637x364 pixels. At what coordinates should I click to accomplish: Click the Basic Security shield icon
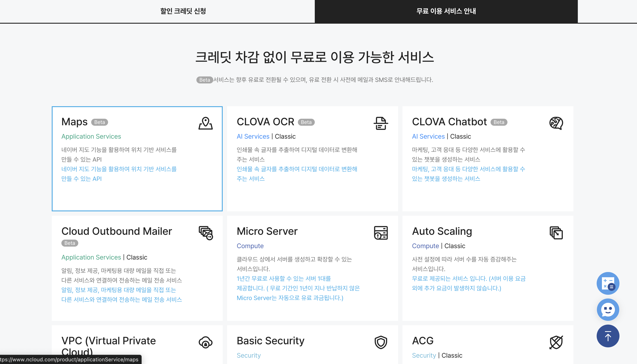click(381, 342)
